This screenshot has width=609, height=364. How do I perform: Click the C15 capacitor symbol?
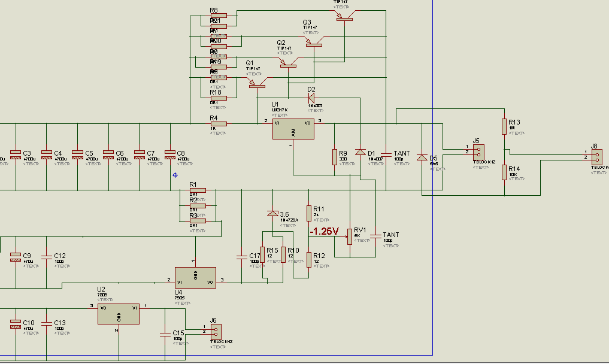point(165,334)
